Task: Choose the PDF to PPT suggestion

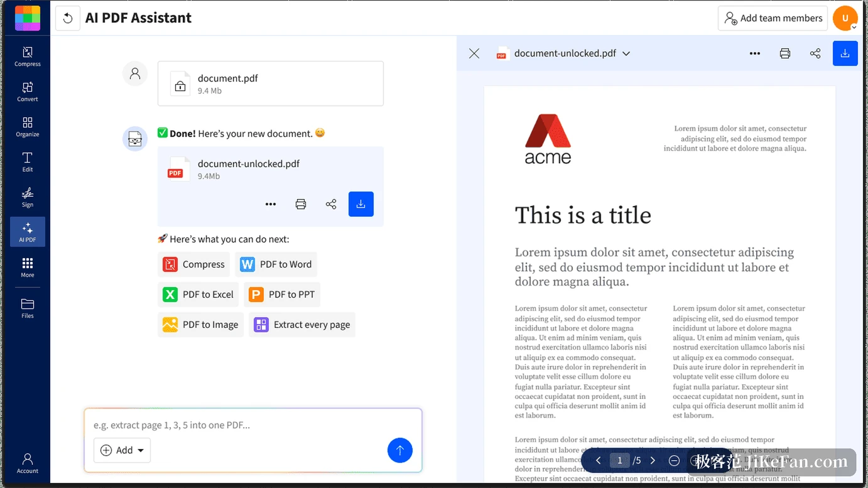Action: click(283, 295)
